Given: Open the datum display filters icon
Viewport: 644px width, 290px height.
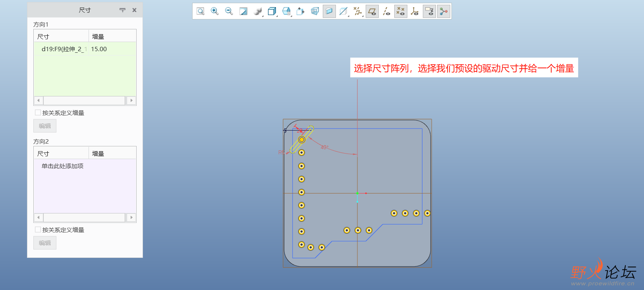Looking at the screenshot, I should pyautogui.click(x=358, y=12).
